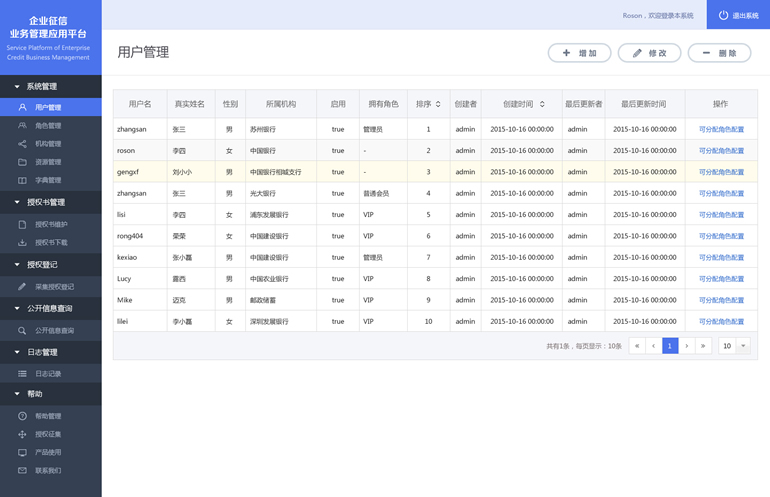Viewport: 770px width, 497px height.
Task: Go to last page with » button
Action: click(703, 346)
